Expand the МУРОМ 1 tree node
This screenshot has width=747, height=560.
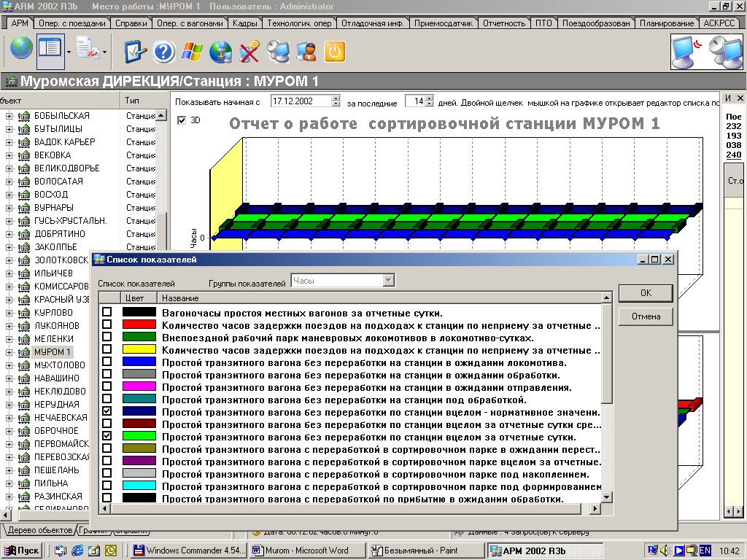[x=9, y=352]
